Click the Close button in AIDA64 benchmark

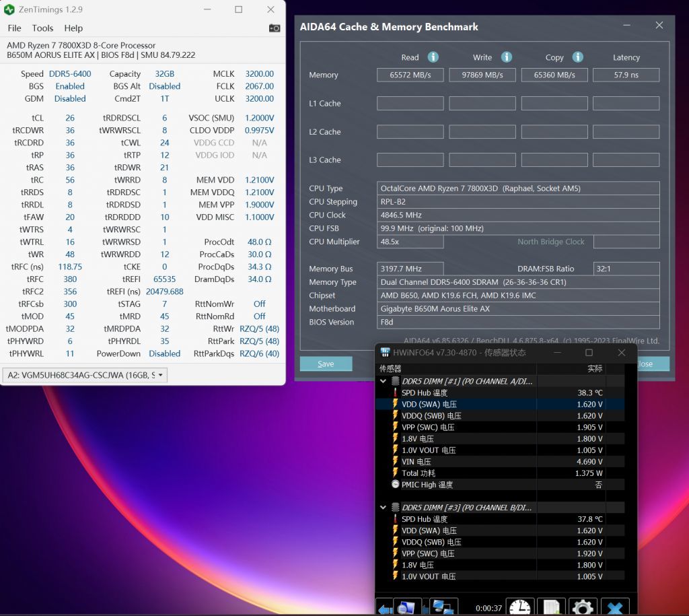click(x=653, y=364)
